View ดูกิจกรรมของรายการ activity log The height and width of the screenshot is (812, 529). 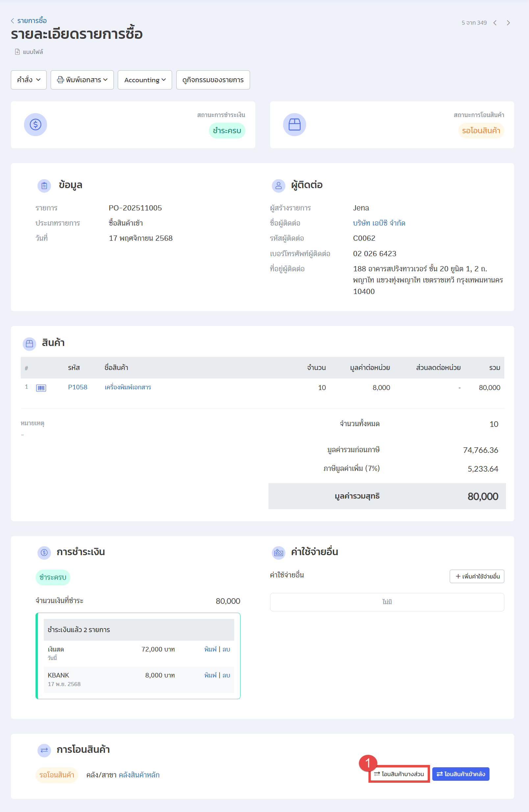(x=213, y=80)
